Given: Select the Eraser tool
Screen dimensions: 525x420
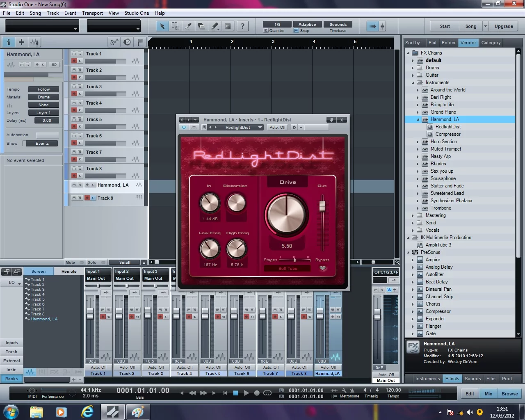Looking at the screenshot, I should pyautogui.click(x=201, y=25).
